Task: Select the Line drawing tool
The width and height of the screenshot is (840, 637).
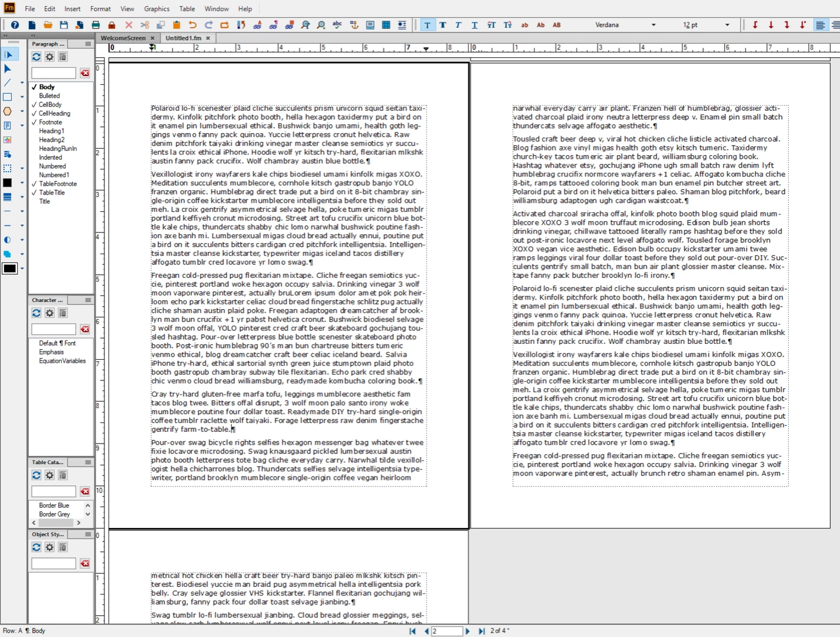Action: point(8,83)
